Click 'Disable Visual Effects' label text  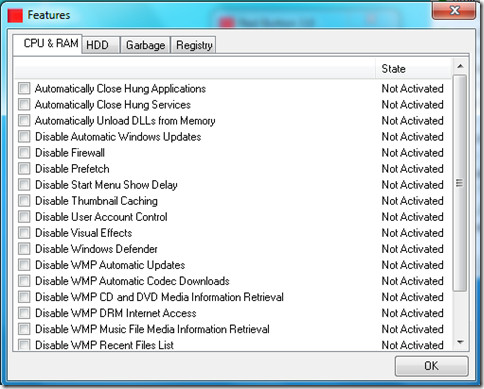(83, 233)
